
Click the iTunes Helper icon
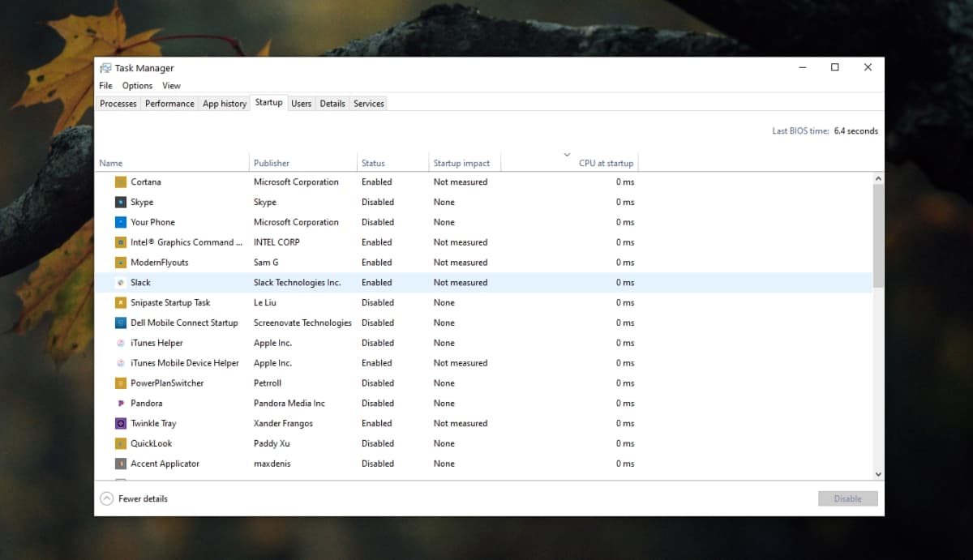(x=121, y=343)
